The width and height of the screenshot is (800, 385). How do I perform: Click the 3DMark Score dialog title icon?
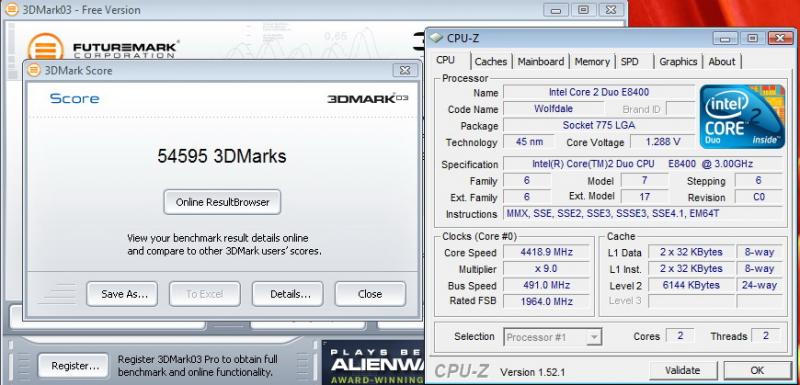pyautogui.click(x=34, y=70)
